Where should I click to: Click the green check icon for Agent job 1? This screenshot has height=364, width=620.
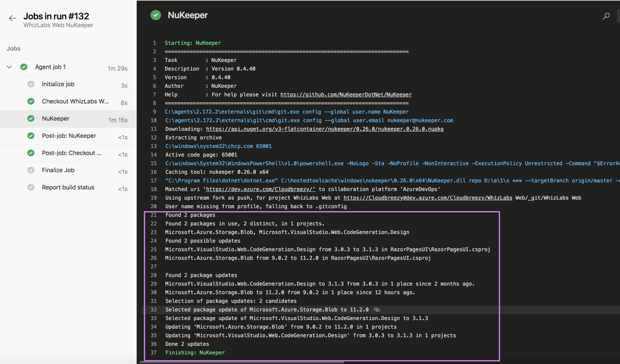(x=24, y=67)
